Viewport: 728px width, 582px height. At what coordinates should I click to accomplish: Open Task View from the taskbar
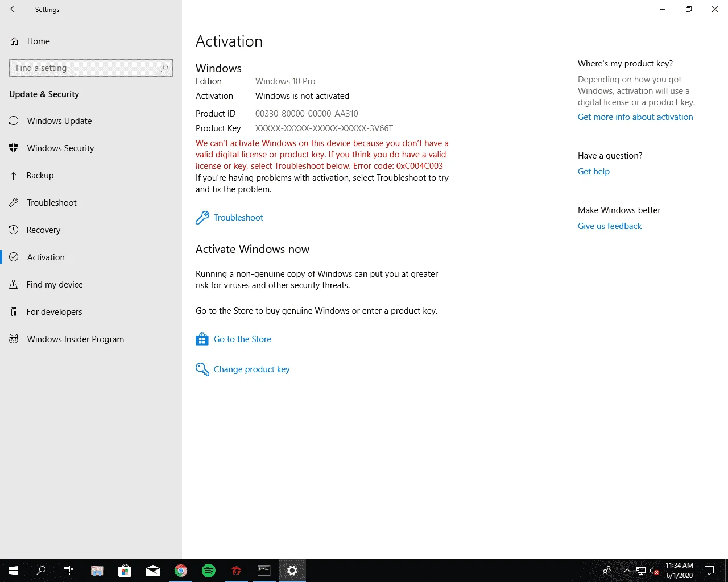68,571
